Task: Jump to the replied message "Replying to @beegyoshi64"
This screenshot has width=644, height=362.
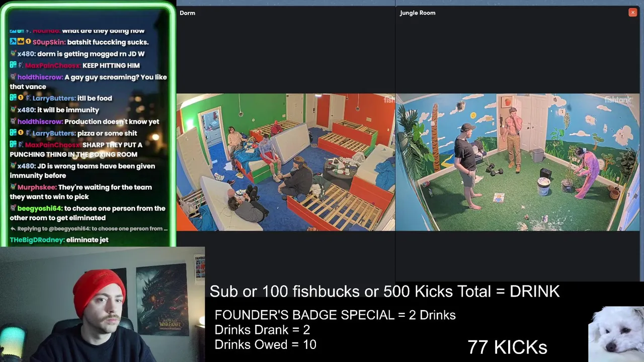Action: tap(89, 229)
